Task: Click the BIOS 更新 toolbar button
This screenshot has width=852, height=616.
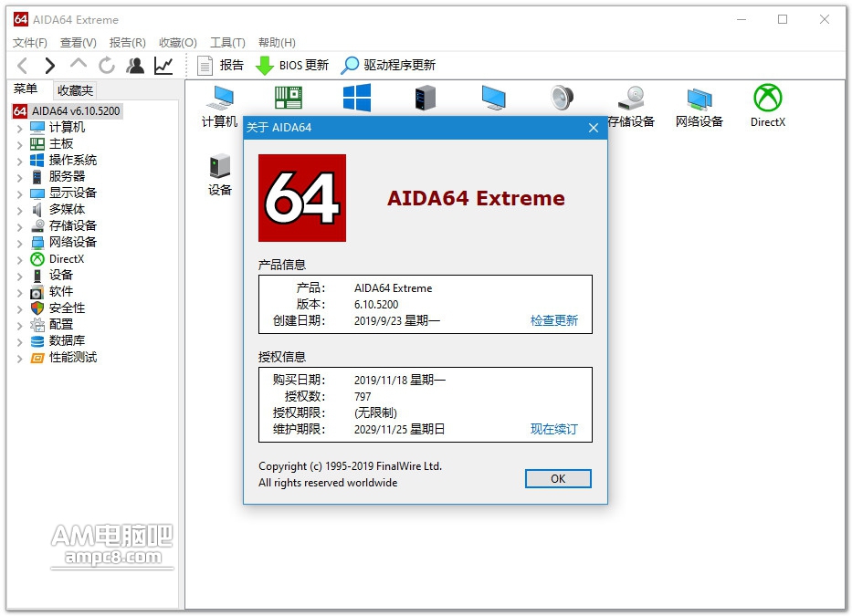Action: tap(292, 65)
